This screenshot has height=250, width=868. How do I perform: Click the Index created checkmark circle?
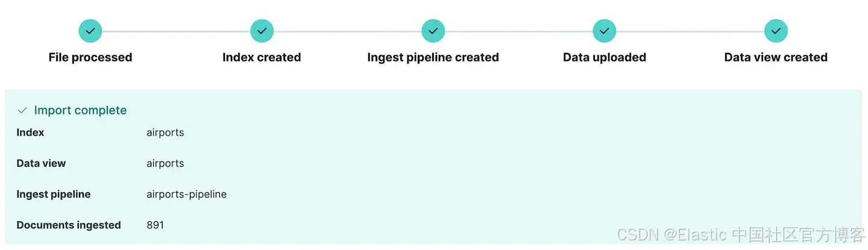click(x=262, y=31)
